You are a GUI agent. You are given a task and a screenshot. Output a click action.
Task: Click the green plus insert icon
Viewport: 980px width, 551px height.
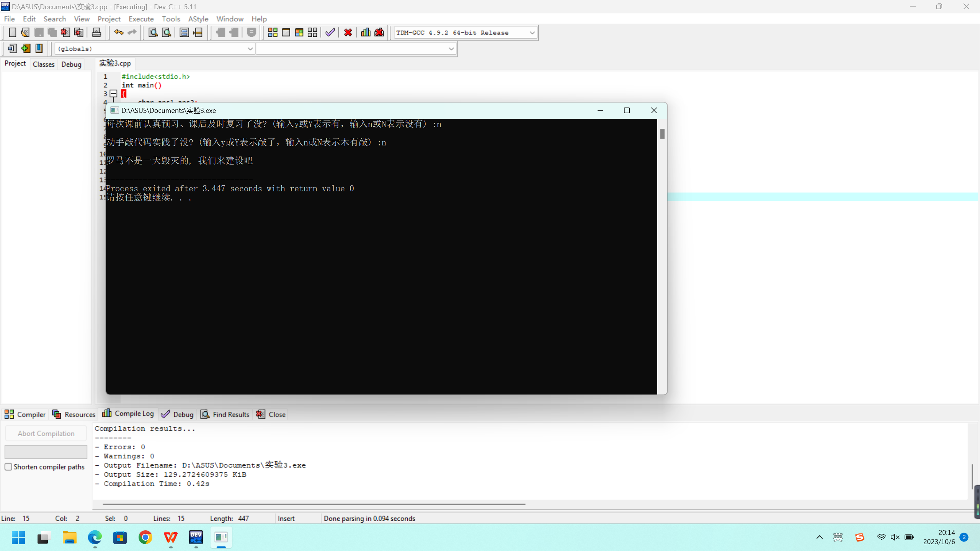tap(26, 49)
